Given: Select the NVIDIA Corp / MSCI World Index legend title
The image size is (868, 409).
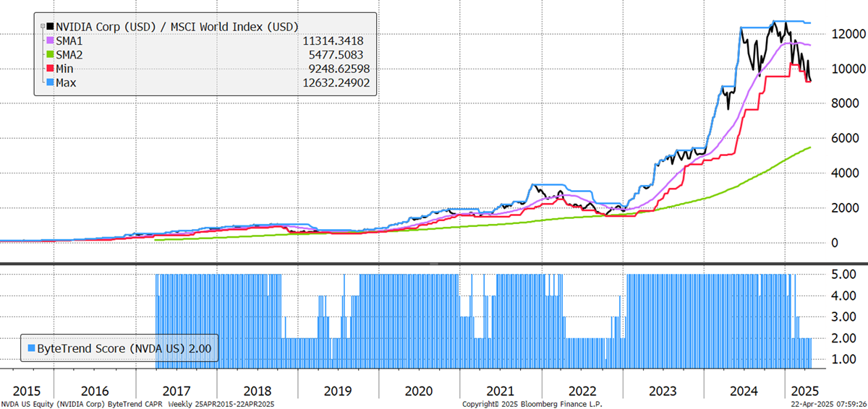Looking at the screenshot, I should (x=177, y=27).
